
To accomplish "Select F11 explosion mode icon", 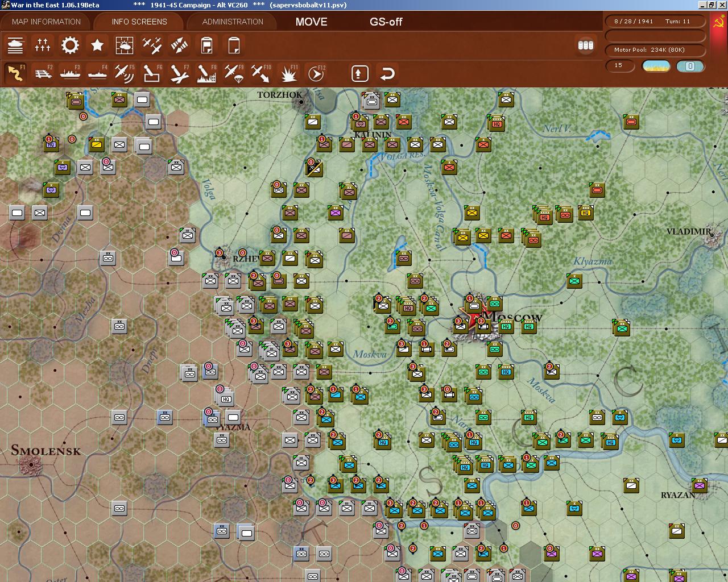I will [x=289, y=73].
